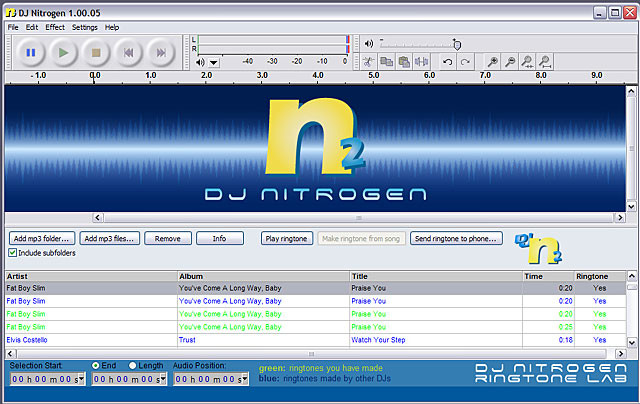This screenshot has height=404, width=640.
Task: Skip to start with the rewind button
Action: pyautogui.click(x=129, y=53)
